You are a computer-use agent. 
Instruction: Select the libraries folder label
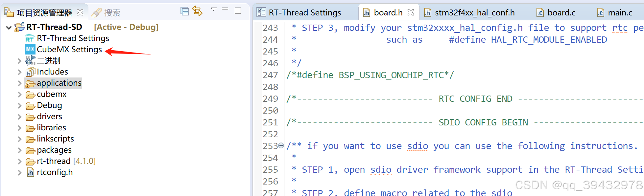(51, 128)
